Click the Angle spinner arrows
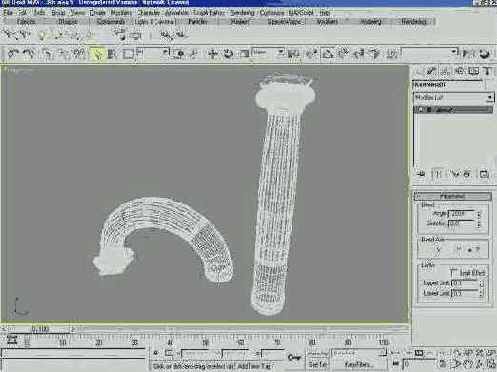The height and width of the screenshot is (372, 497). 479,214
